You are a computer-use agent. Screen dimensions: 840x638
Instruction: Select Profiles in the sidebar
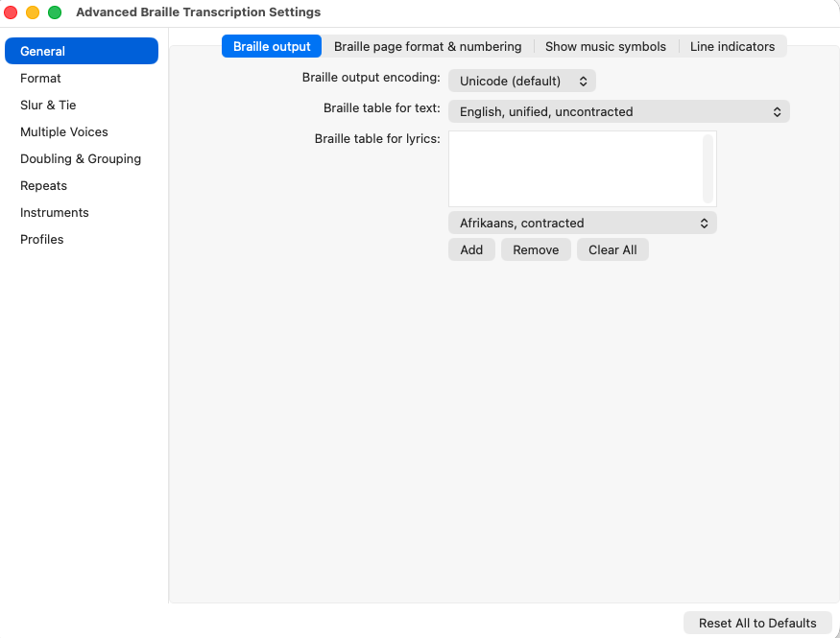(42, 239)
